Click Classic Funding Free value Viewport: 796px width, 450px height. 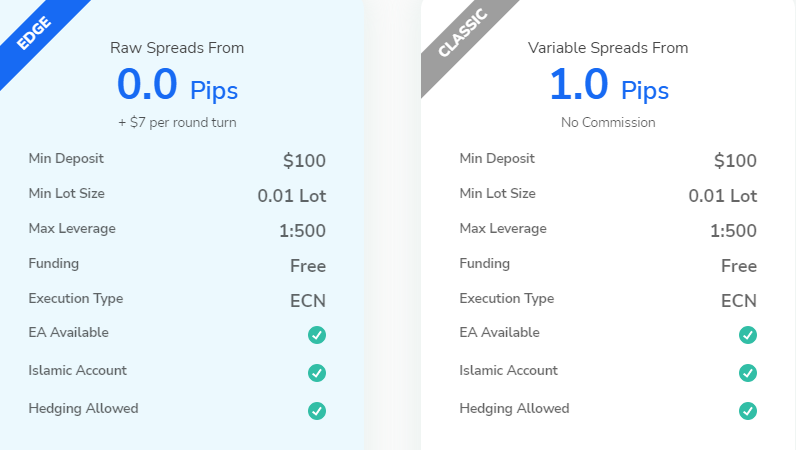click(x=739, y=266)
